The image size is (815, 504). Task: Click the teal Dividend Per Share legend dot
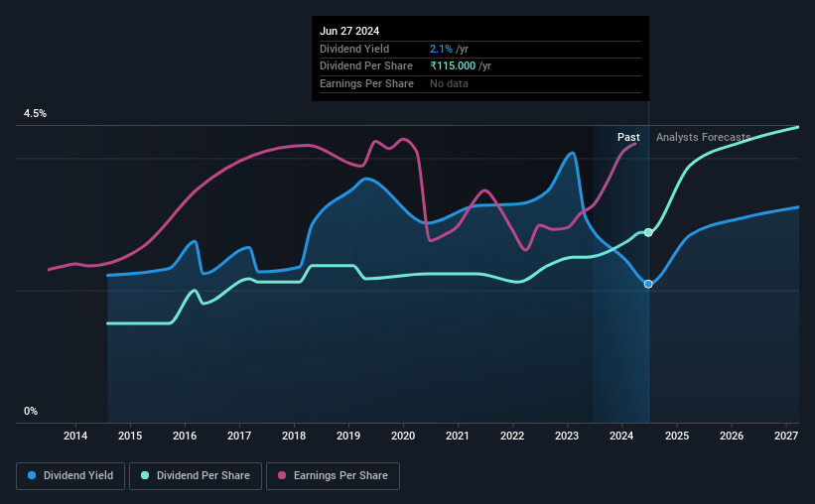click(145, 475)
